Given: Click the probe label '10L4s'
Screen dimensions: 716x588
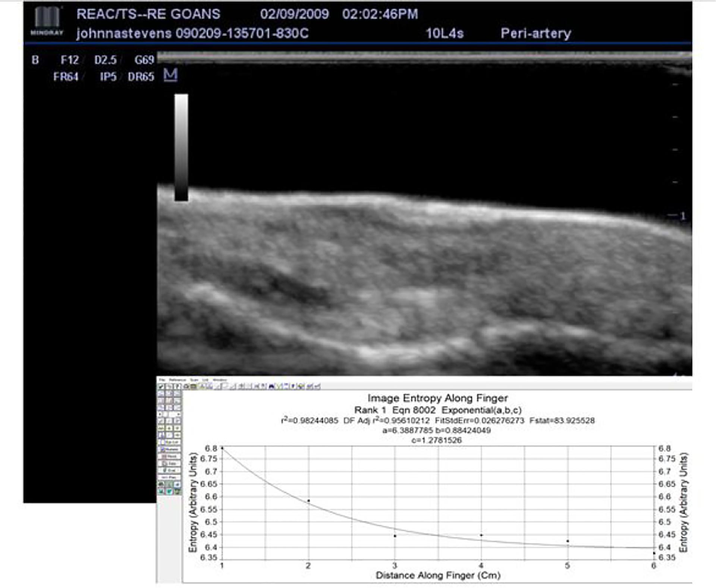Looking at the screenshot, I should [445, 34].
